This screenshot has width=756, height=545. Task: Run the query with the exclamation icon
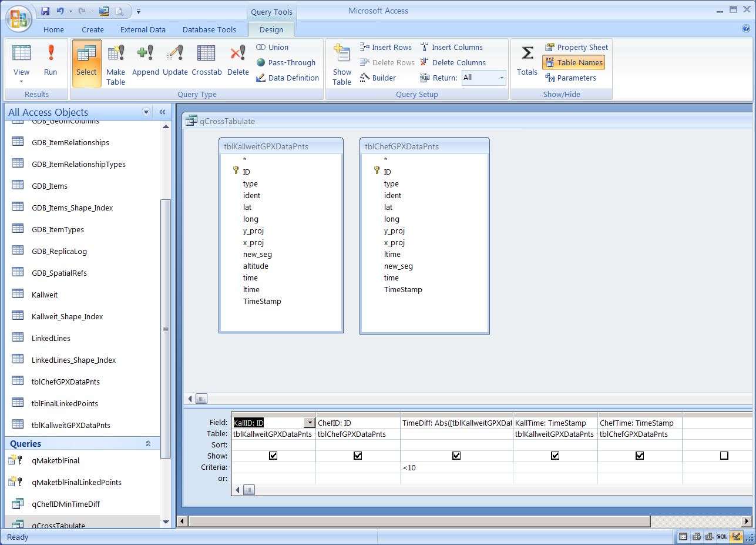coord(51,61)
